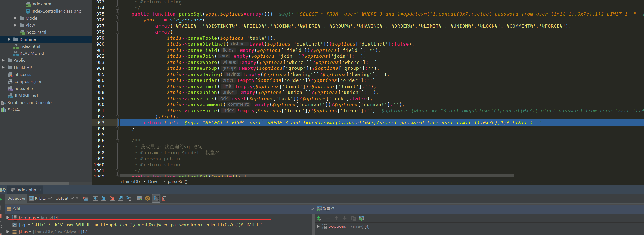
Task: Move watch up with the up arrow
Action: point(336,218)
